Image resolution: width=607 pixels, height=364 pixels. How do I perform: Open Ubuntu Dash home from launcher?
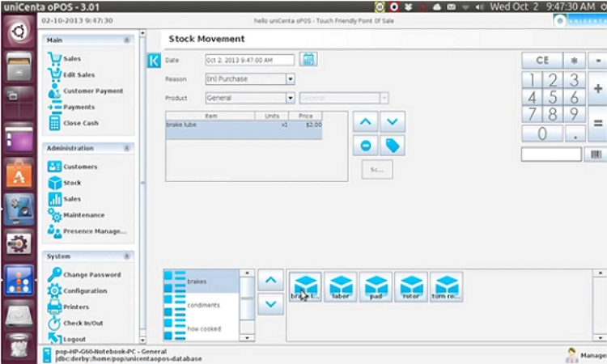click(x=19, y=32)
